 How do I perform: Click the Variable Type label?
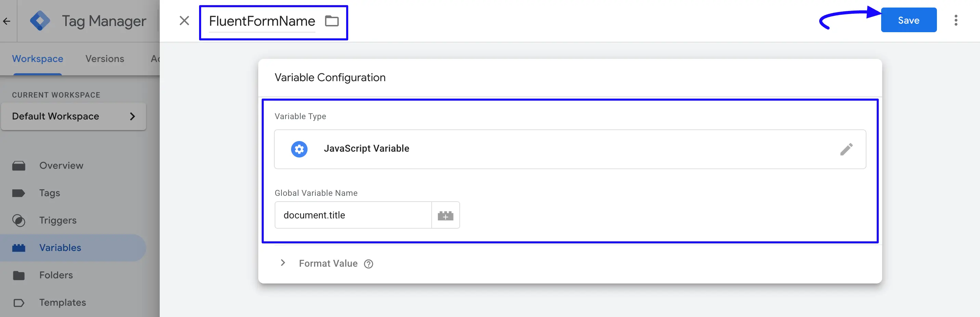[x=300, y=116]
